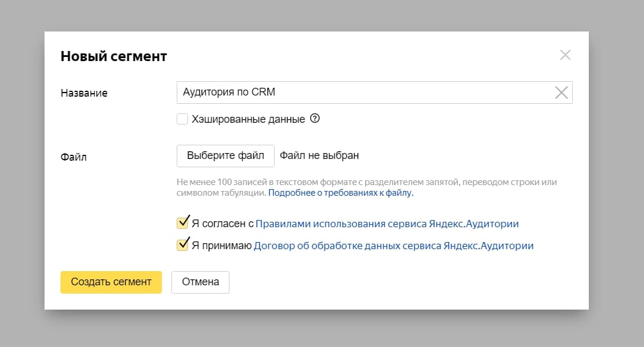Open the help tooltip next to Хэшированные данные
644x347 pixels.
[315, 118]
